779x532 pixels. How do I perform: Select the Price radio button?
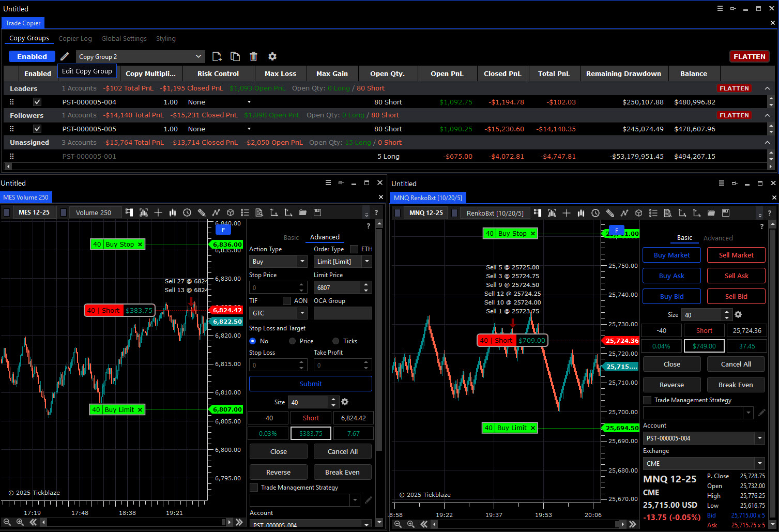pyautogui.click(x=293, y=341)
